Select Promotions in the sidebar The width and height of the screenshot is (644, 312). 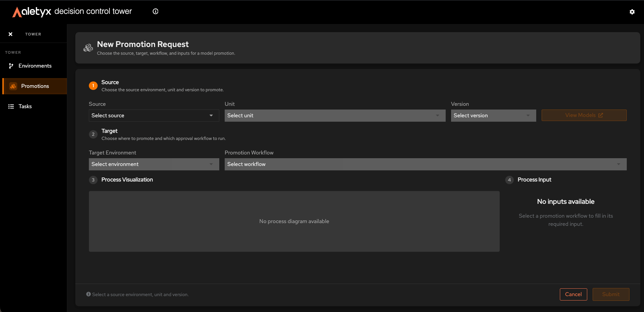coord(35,86)
